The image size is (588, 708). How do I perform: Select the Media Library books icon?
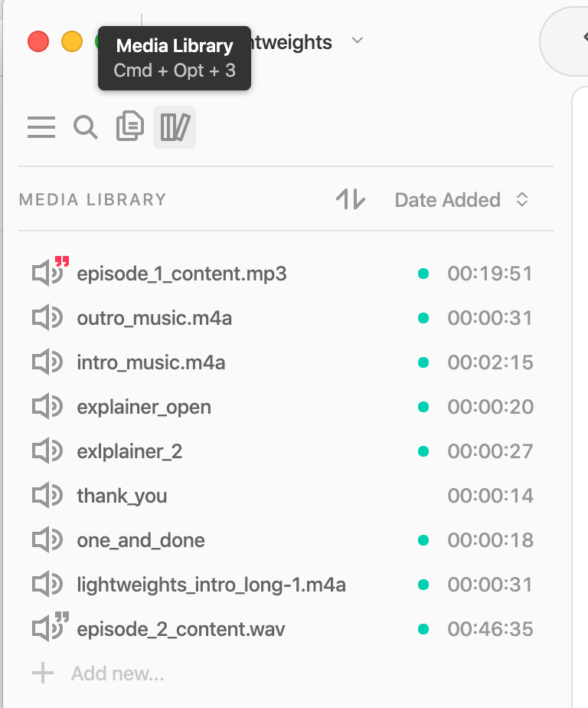click(x=175, y=127)
